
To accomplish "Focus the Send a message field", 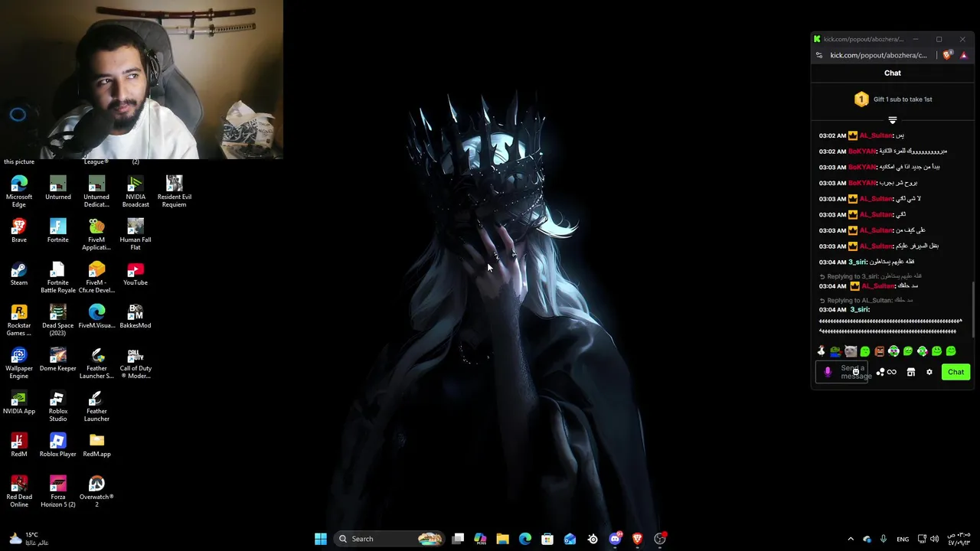I will click(x=841, y=372).
